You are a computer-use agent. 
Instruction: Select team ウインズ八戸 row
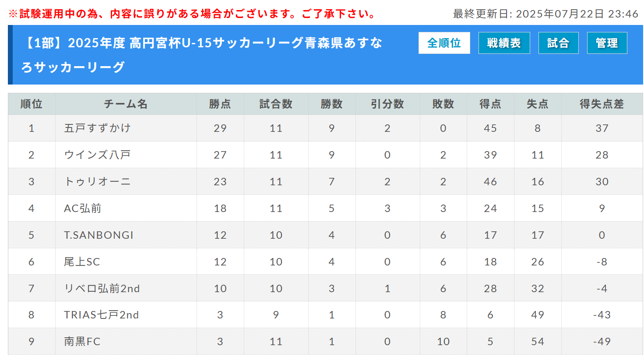tap(325, 155)
